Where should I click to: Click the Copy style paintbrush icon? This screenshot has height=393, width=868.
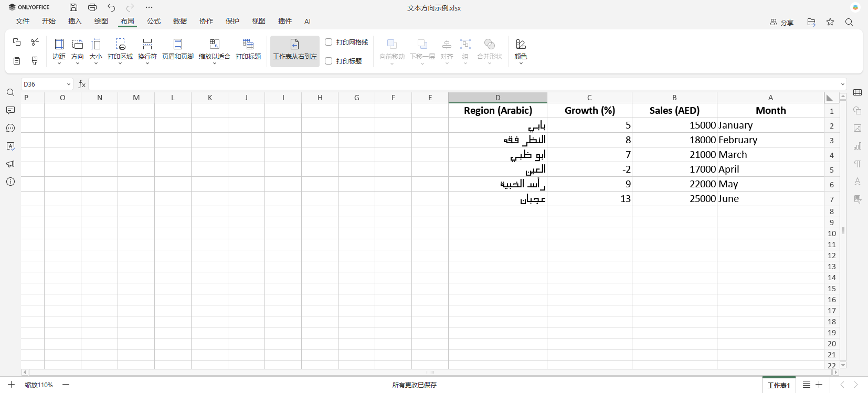[x=35, y=61]
